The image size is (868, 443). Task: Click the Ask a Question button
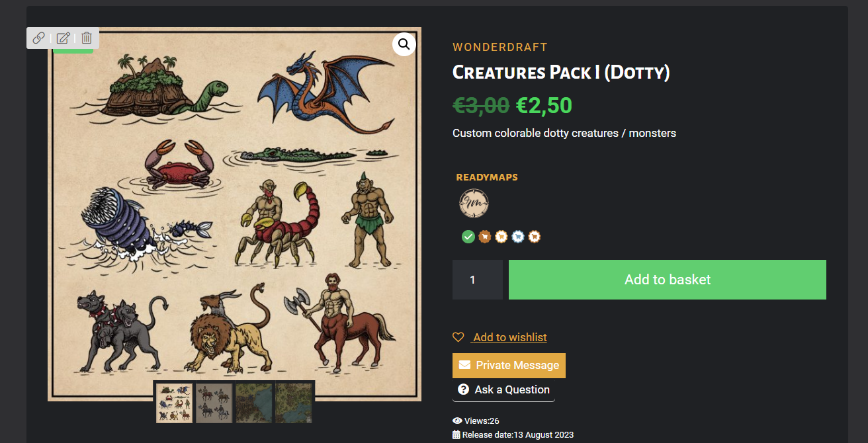[503, 390]
